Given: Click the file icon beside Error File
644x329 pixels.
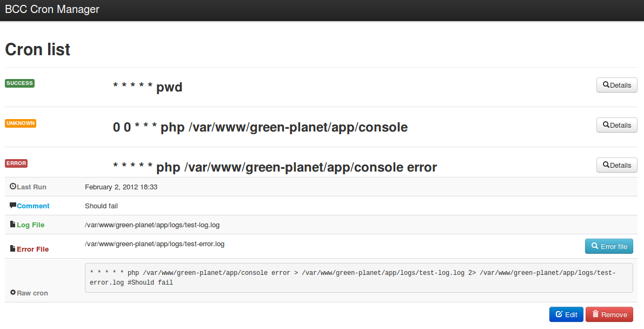Looking at the screenshot, I should pyautogui.click(x=13, y=248).
